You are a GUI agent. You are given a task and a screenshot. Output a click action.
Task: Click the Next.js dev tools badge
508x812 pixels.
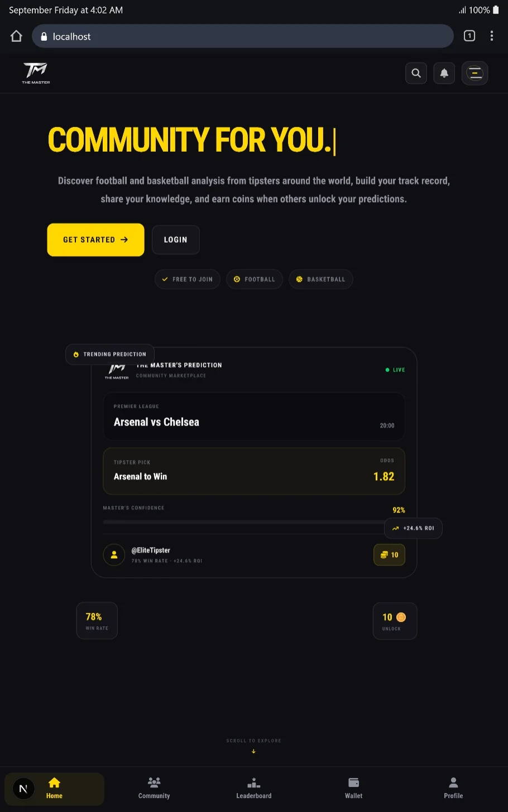coord(23,789)
